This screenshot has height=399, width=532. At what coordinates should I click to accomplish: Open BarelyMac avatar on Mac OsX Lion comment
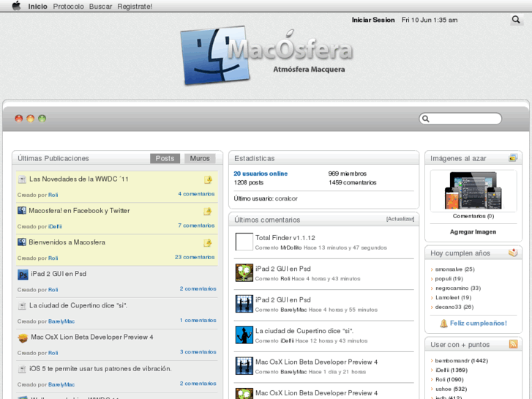coord(244,366)
